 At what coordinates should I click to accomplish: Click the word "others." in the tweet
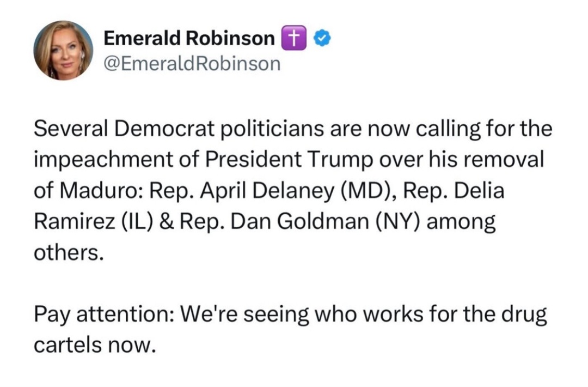click(69, 253)
